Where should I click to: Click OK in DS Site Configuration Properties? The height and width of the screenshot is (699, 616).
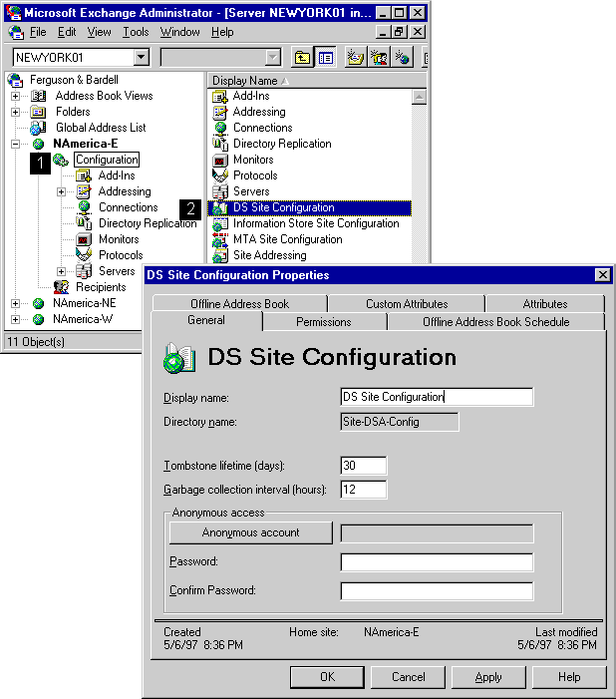[327, 677]
